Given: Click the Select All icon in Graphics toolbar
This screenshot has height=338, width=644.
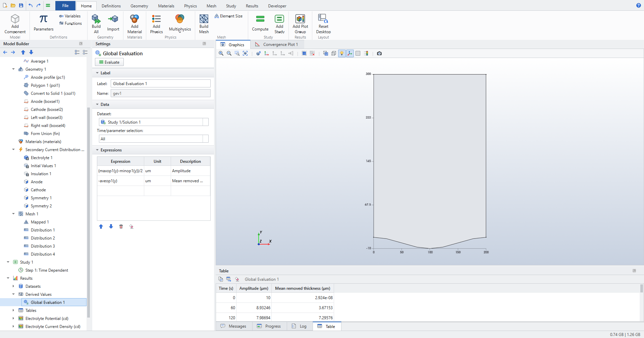Looking at the screenshot, I should click(x=304, y=53).
